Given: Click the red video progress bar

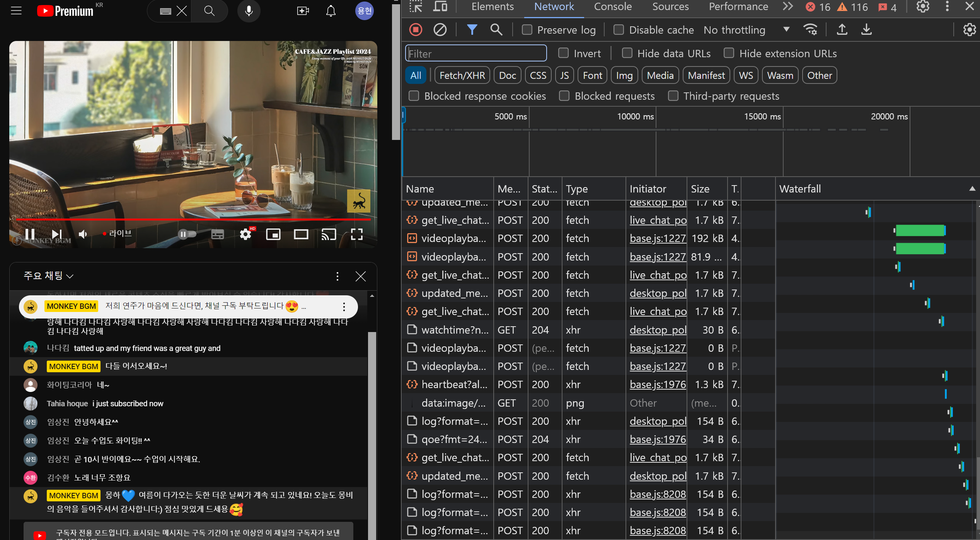Looking at the screenshot, I should click(193, 219).
